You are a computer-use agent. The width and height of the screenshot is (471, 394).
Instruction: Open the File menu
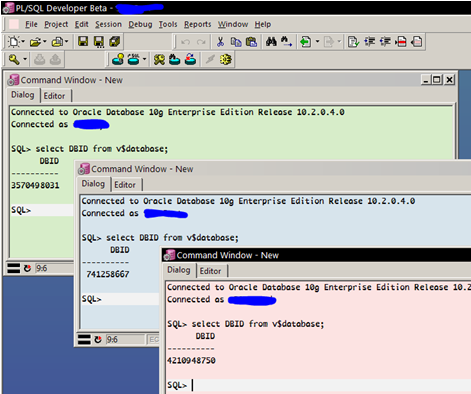31,24
